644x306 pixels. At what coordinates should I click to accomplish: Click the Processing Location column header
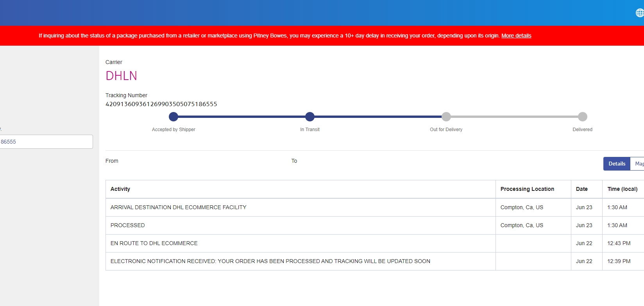pyautogui.click(x=527, y=189)
